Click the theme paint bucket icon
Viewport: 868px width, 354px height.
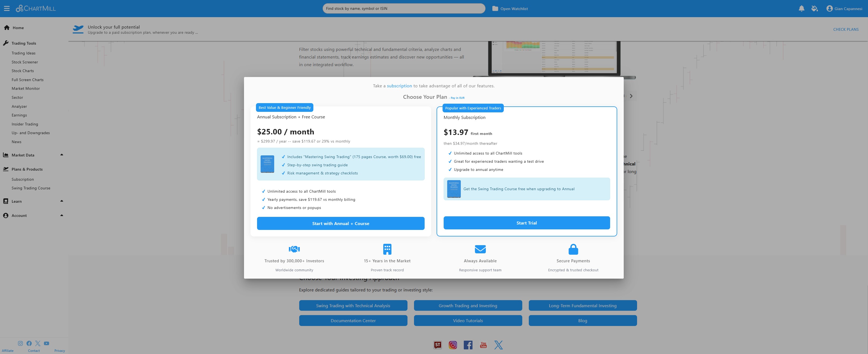814,8
